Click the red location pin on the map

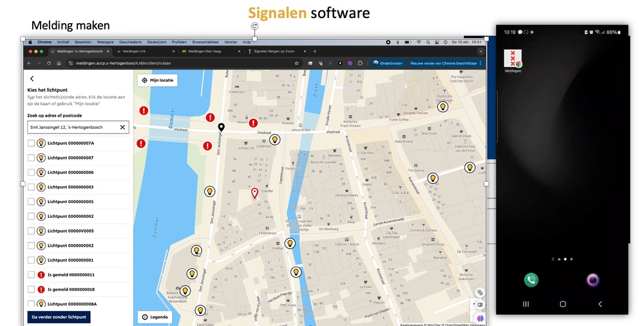pos(254,193)
